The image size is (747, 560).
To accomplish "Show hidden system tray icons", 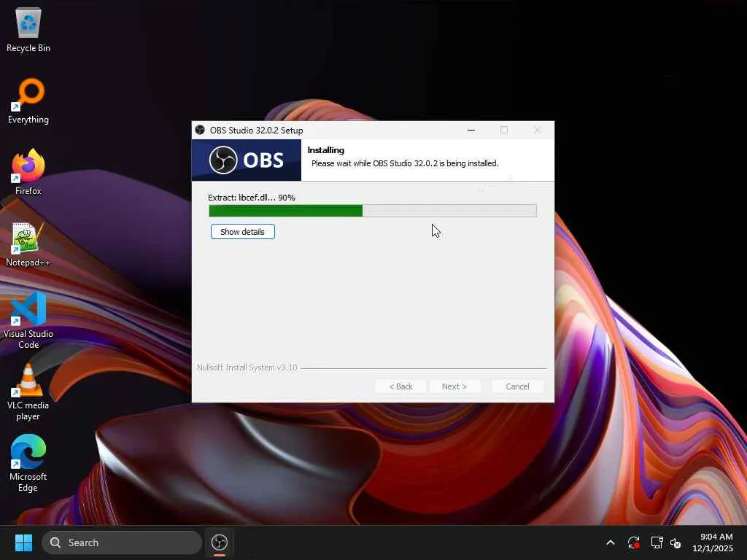I will coord(611,542).
